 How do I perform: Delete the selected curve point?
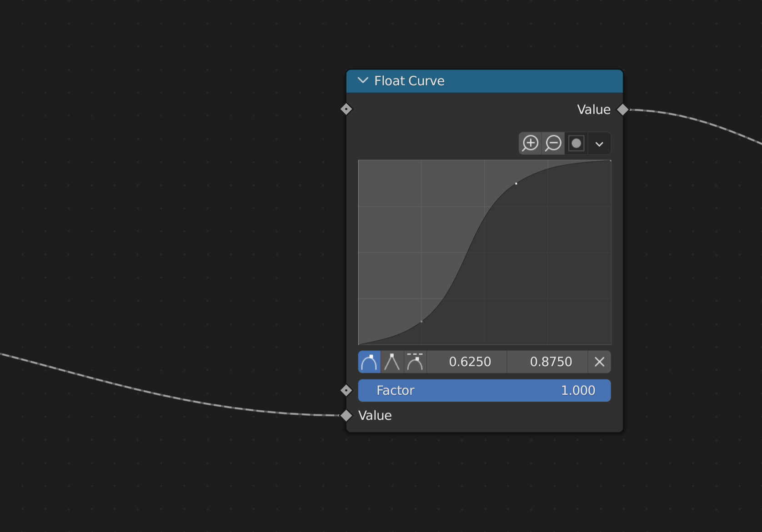tap(599, 362)
